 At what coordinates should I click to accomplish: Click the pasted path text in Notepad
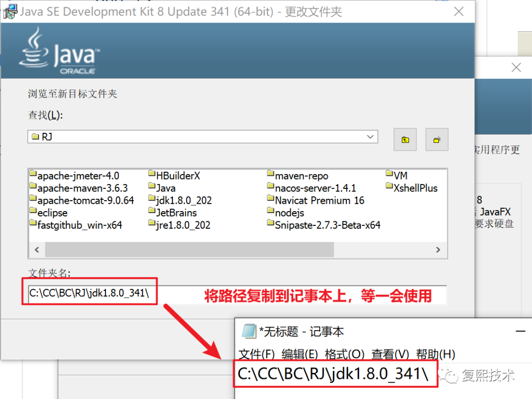[x=333, y=374]
